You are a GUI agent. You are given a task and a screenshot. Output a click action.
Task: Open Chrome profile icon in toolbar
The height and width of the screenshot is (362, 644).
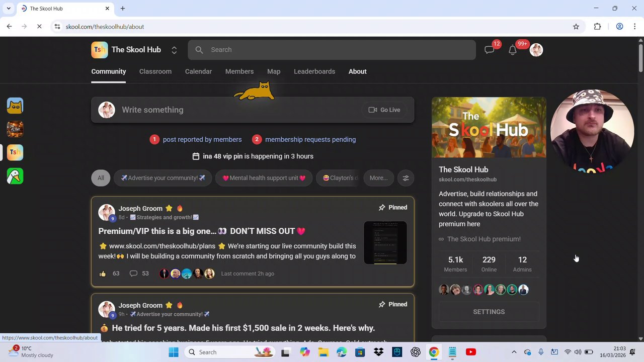(x=620, y=27)
